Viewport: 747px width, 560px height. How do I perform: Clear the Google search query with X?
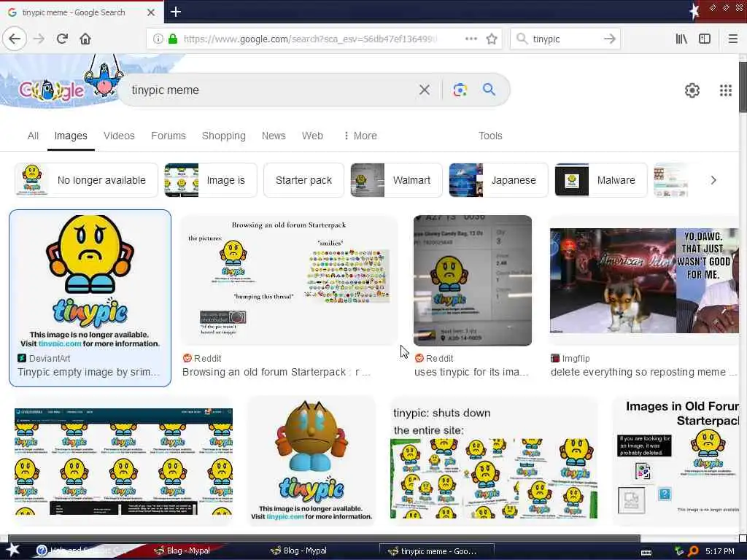pyautogui.click(x=424, y=90)
